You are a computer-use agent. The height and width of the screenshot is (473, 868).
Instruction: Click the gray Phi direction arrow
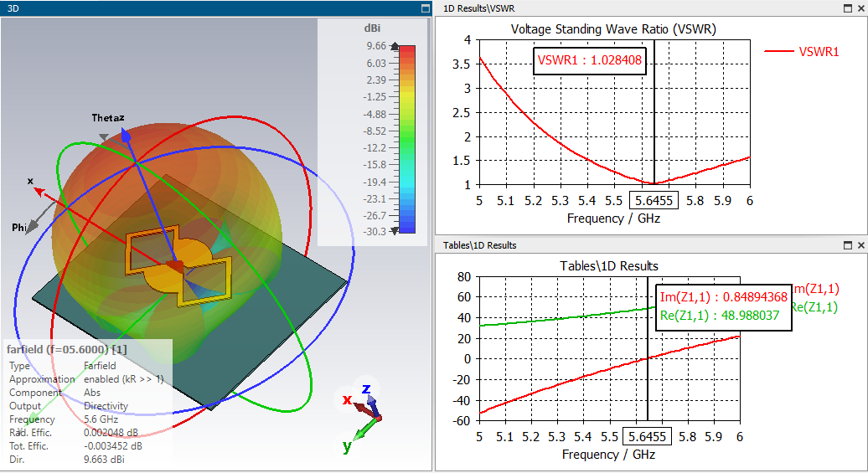[34, 224]
